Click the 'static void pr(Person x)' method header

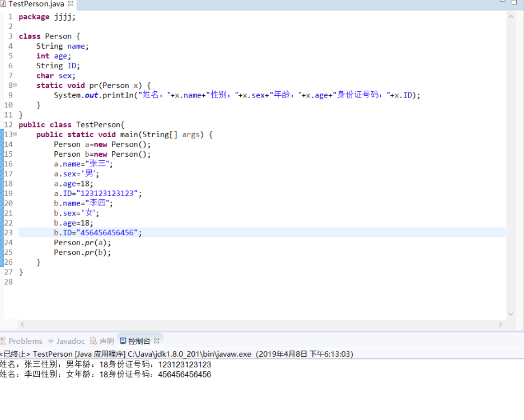click(94, 85)
